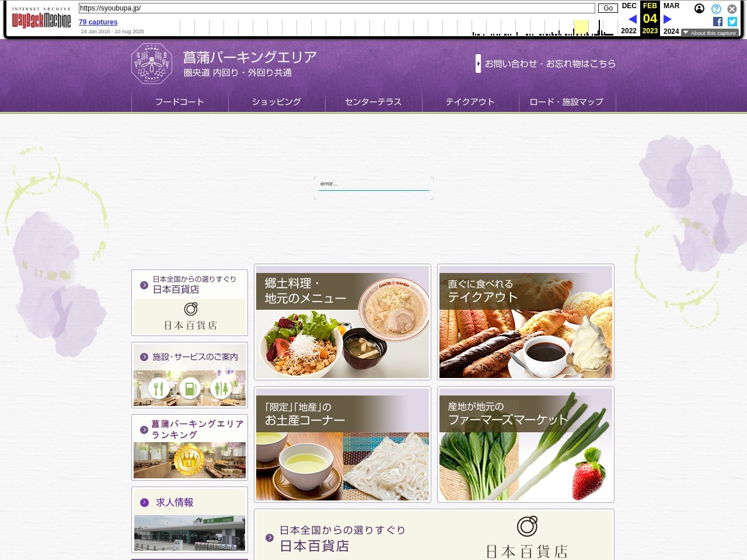Open the ショッピング menu tab

(277, 102)
